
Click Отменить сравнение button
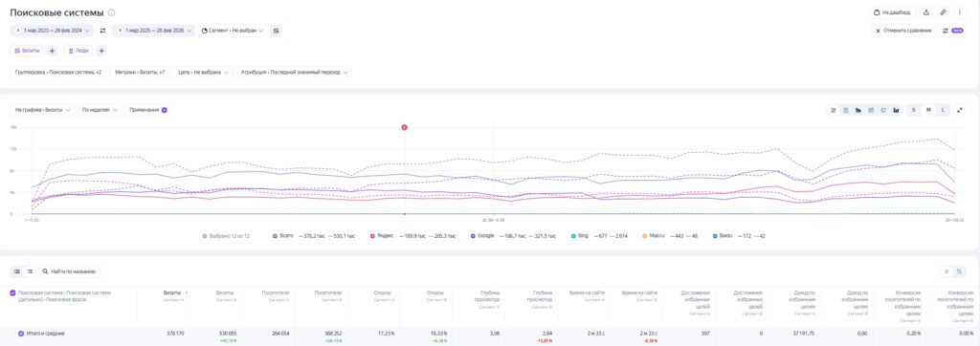click(x=903, y=30)
